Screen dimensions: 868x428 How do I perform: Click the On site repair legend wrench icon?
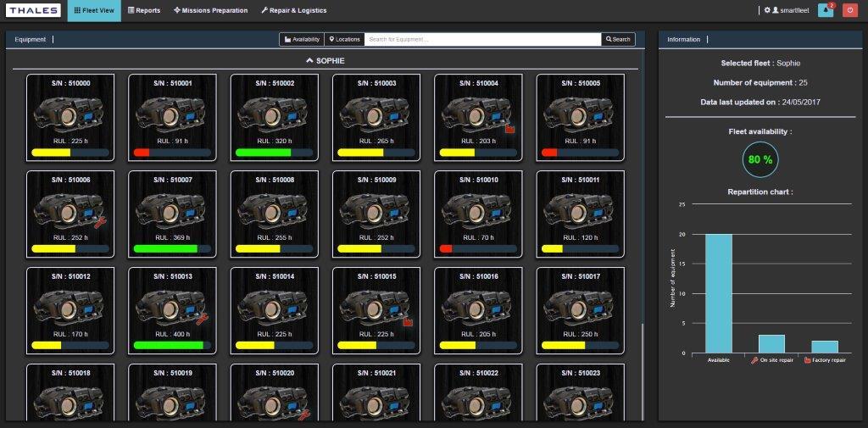click(754, 360)
